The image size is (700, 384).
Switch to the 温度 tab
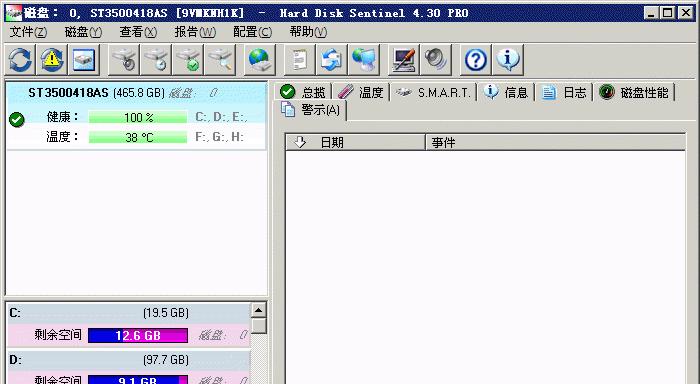click(361, 92)
